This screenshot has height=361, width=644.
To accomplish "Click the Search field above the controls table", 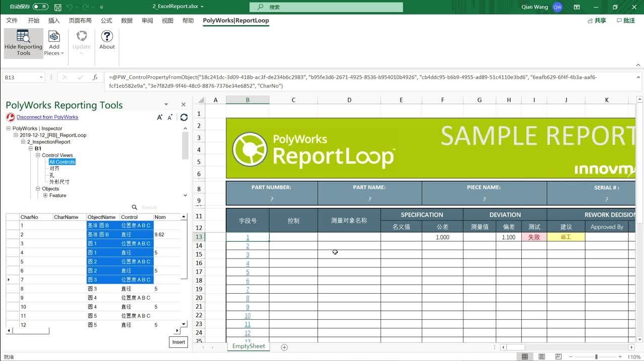I will click(x=160, y=207).
